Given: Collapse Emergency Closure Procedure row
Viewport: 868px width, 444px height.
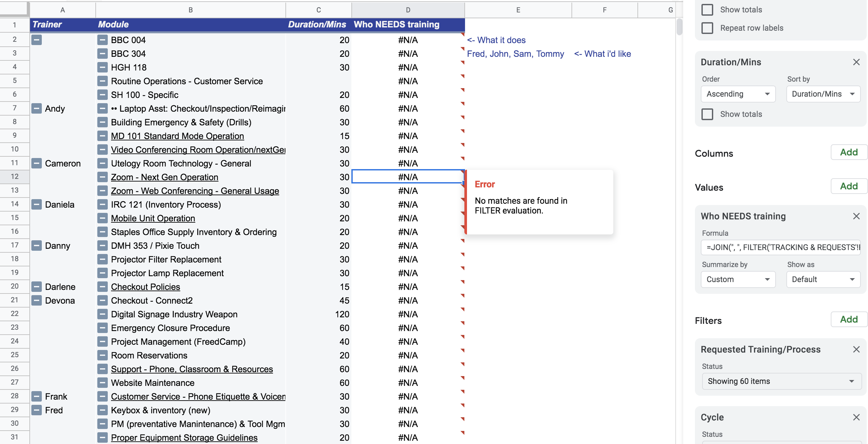Looking at the screenshot, I should pyautogui.click(x=103, y=328).
